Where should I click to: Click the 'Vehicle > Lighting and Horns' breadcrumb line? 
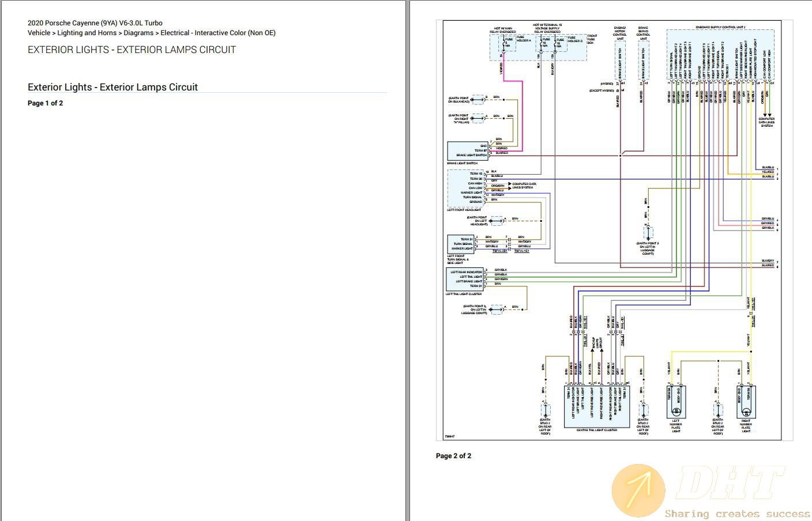(152, 33)
